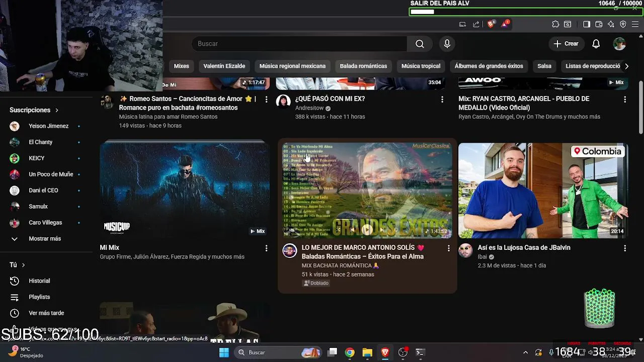Open Dani el CEO channel
The width and height of the screenshot is (644, 362).
(46, 191)
